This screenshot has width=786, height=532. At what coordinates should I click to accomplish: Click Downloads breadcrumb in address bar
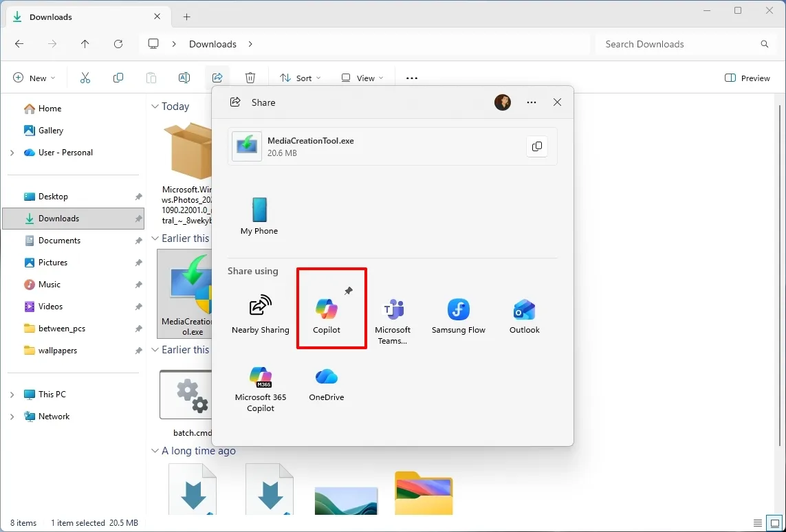click(212, 44)
